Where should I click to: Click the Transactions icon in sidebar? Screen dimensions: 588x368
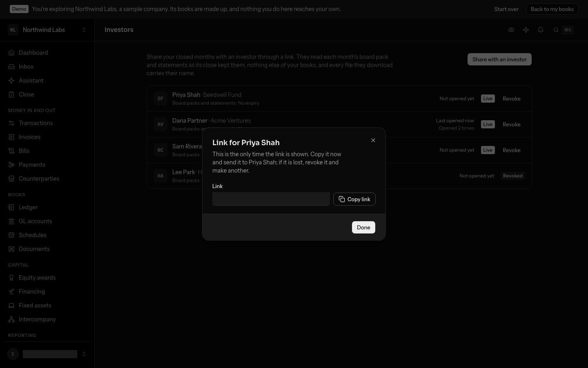point(11,123)
